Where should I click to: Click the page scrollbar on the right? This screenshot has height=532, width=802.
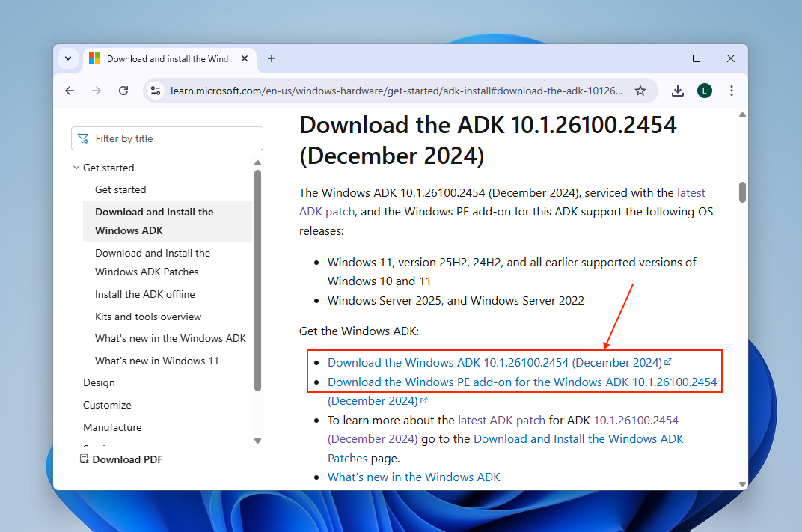741,192
